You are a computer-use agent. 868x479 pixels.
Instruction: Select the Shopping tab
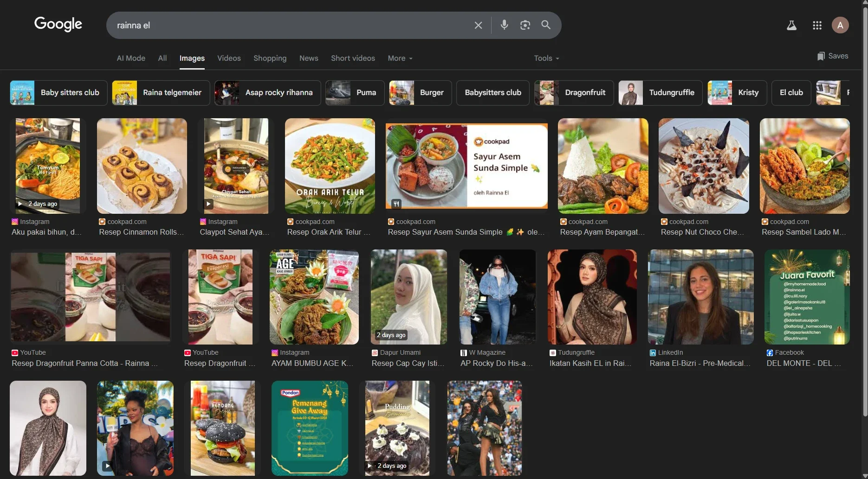270,58
